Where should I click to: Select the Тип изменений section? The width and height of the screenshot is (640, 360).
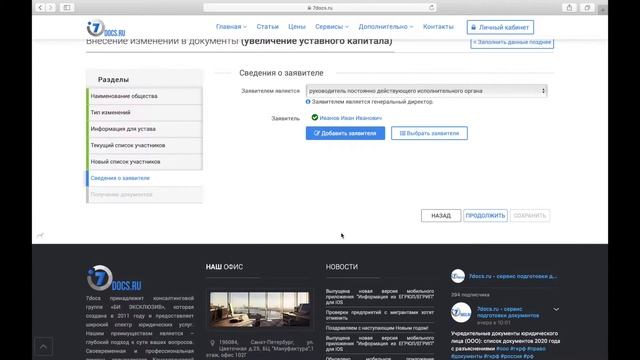point(144,112)
